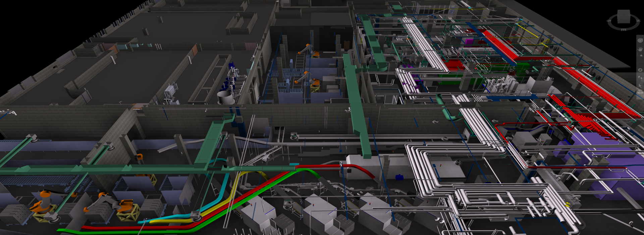Switch to Walk mode footprints icon

coord(640,78)
